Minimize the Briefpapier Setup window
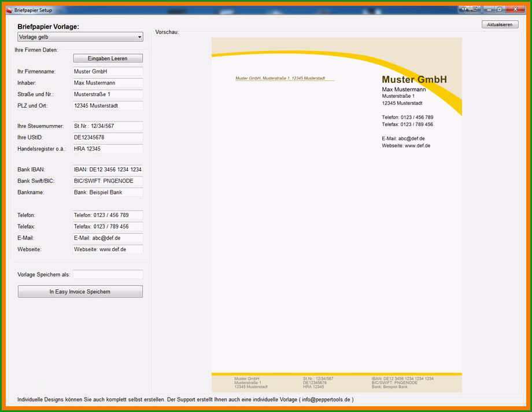 coord(489,9)
